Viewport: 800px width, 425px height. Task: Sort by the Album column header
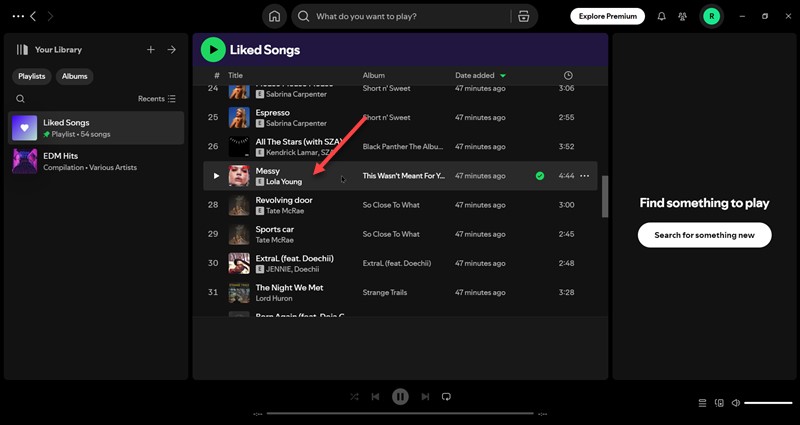[373, 76]
